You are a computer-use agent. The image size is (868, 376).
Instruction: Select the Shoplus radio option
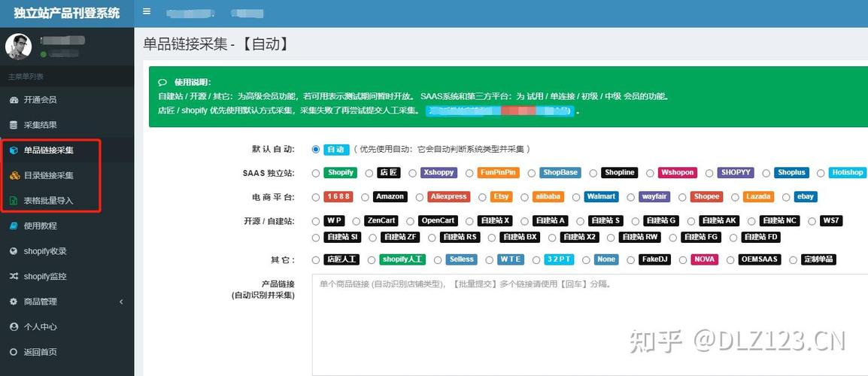[766, 173]
